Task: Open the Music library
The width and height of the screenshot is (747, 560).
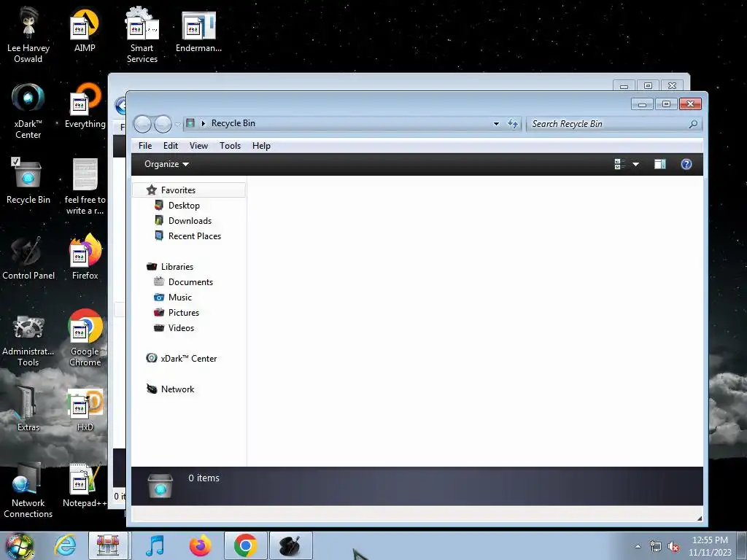Action: click(x=180, y=297)
